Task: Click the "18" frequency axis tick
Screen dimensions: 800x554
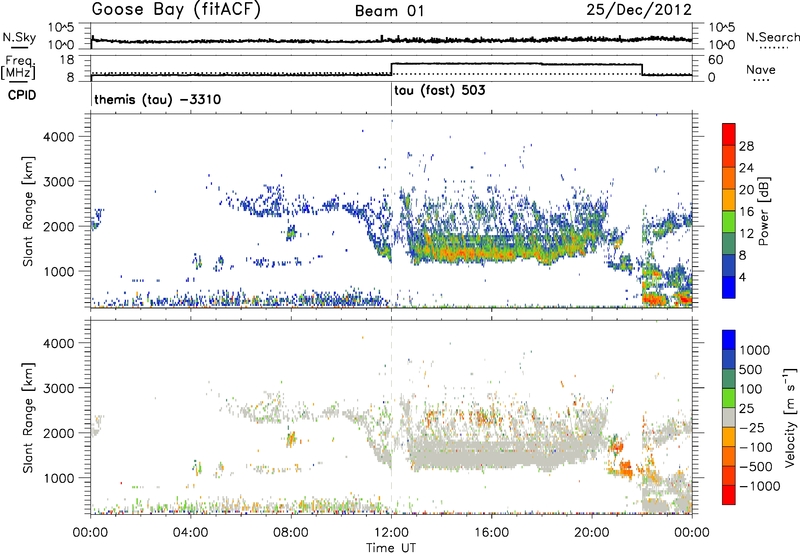Action: click(x=67, y=60)
